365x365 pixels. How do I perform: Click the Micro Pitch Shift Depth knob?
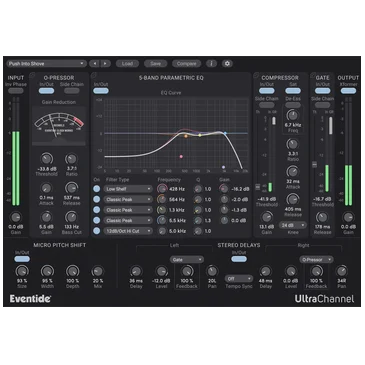point(72,271)
